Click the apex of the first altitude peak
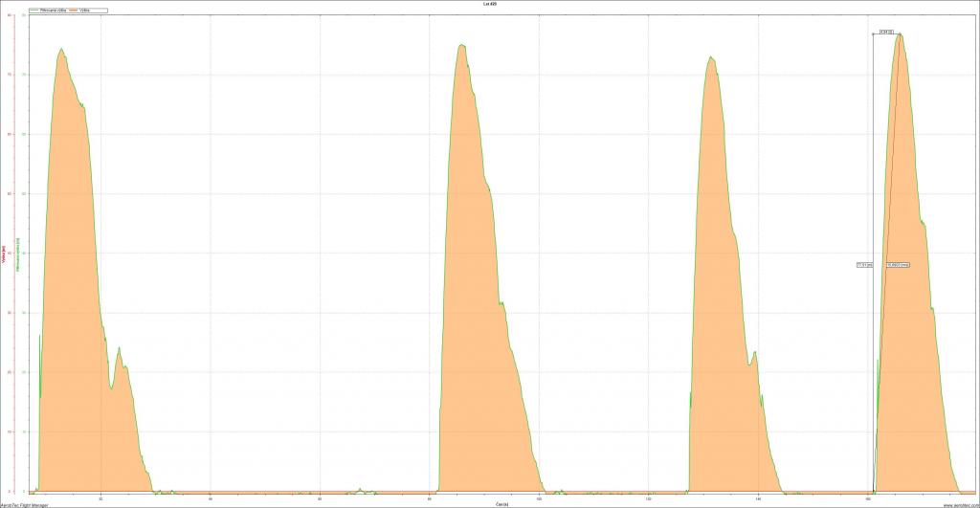 (x=61, y=49)
